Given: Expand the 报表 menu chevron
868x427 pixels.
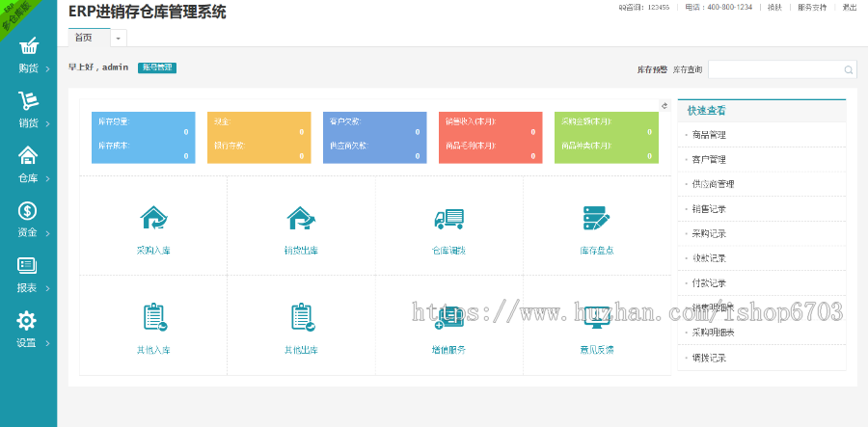Looking at the screenshot, I should point(47,288).
